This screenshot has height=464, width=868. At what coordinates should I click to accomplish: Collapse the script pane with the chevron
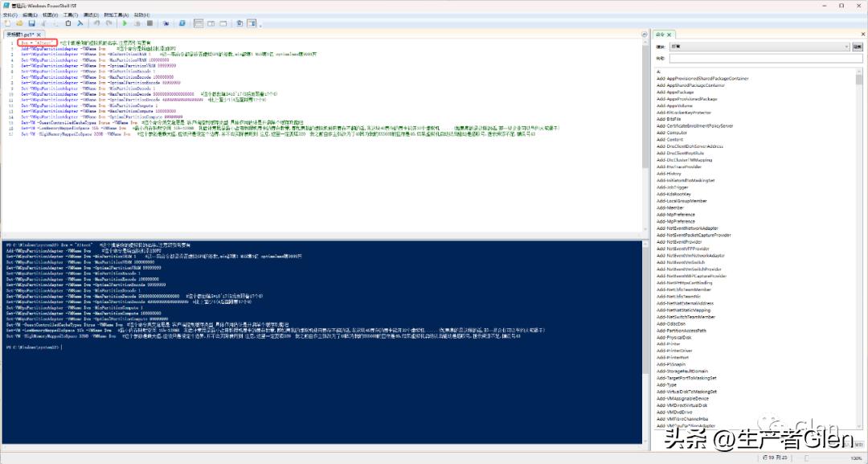coord(645,35)
